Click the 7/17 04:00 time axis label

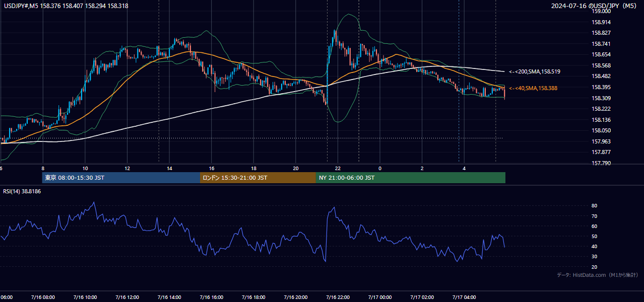pyautogui.click(x=465, y=297)
